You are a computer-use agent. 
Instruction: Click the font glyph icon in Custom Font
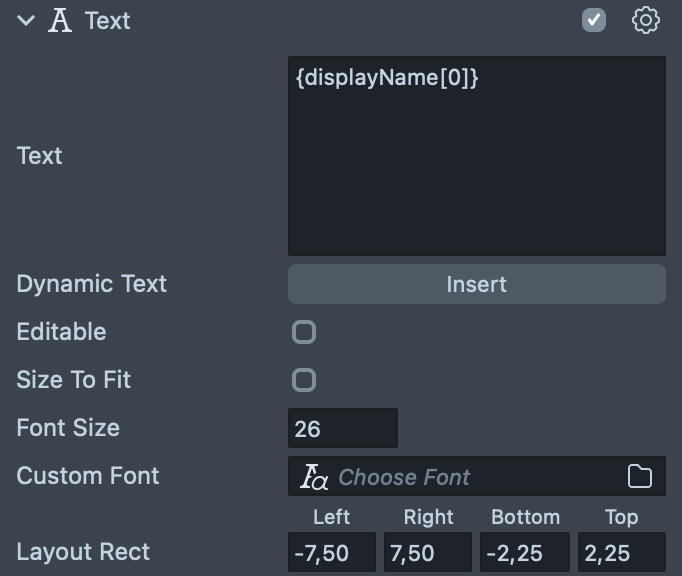(314, 477)
